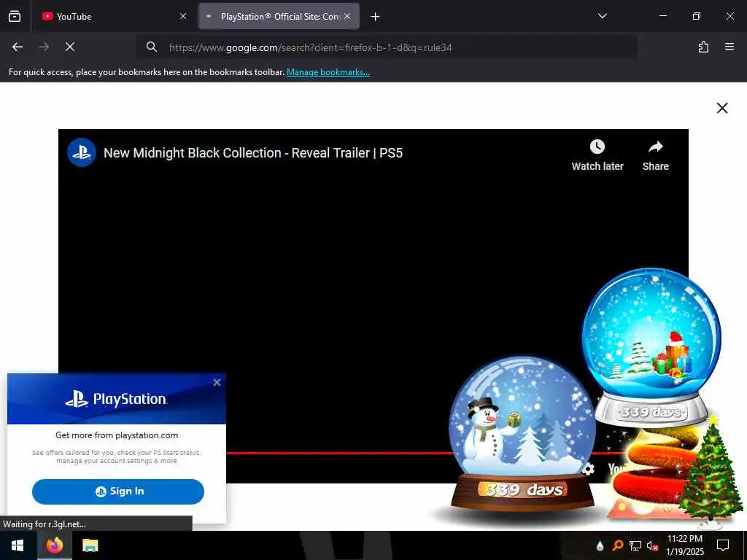Image resolution: width=747 pixels, height=560 pixels.
Task: Dismiss the PlayStation sign-in popup
Action: coord(217,382)
